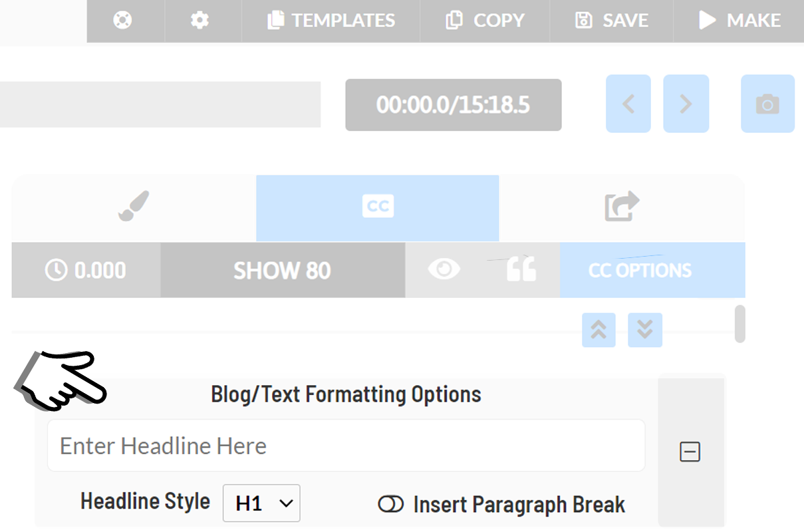Click the camera snapshot icon
The height and width of the screenshot is (532, 804).
767,104
